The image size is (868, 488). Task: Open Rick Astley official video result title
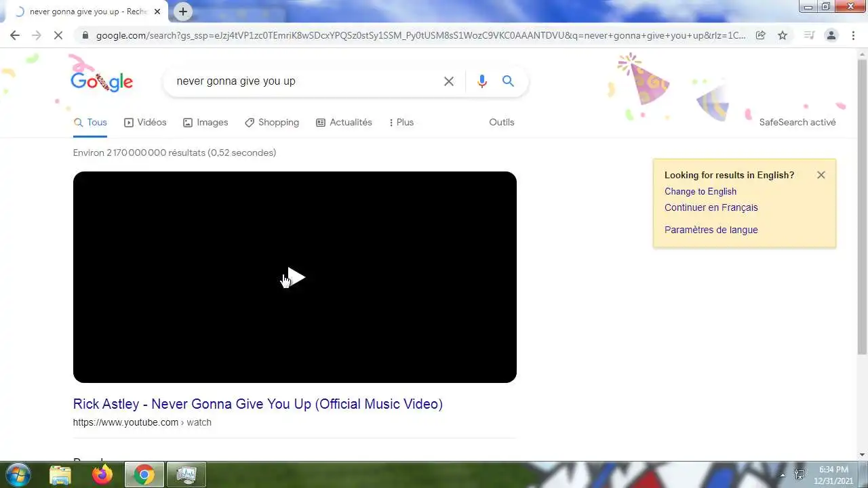pyautogui.click(x=258, y=404)
